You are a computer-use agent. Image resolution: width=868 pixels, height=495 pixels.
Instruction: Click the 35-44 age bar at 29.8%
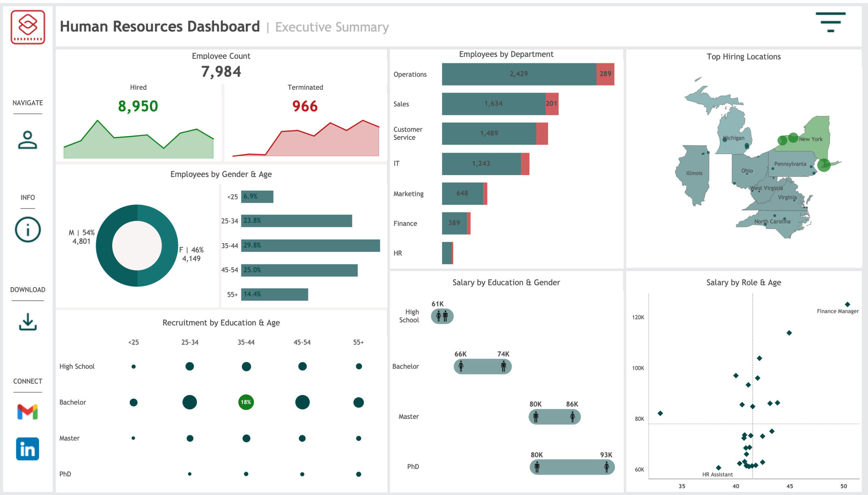click(x=310, y=245)
